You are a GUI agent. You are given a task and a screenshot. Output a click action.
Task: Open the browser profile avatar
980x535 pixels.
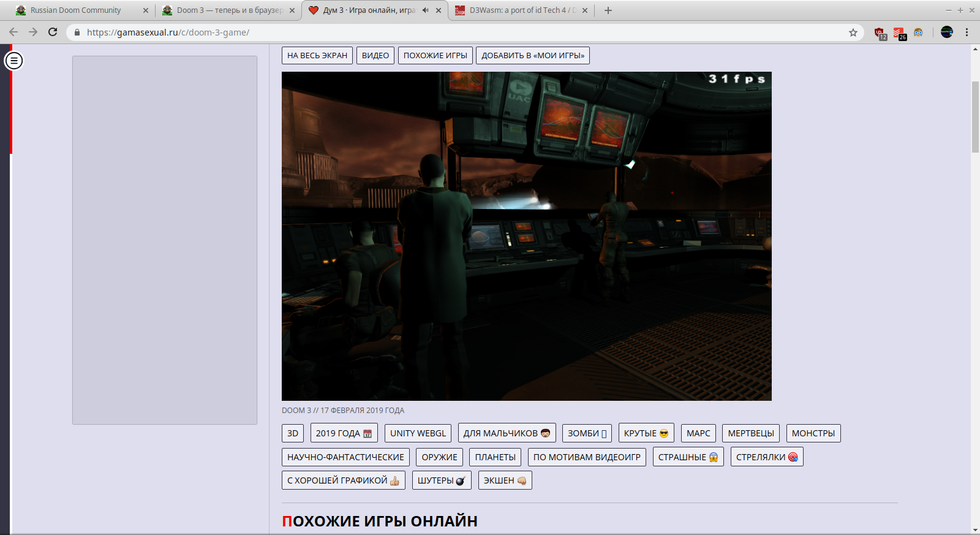coord(947,32)
